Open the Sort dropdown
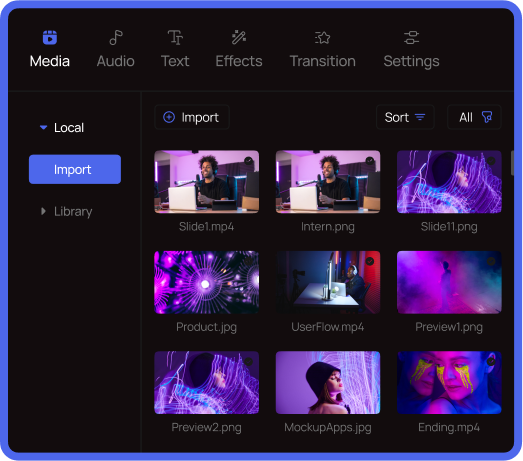Image resolution: width=523 pixels, height=461 pixels. [x=405, y=117]
